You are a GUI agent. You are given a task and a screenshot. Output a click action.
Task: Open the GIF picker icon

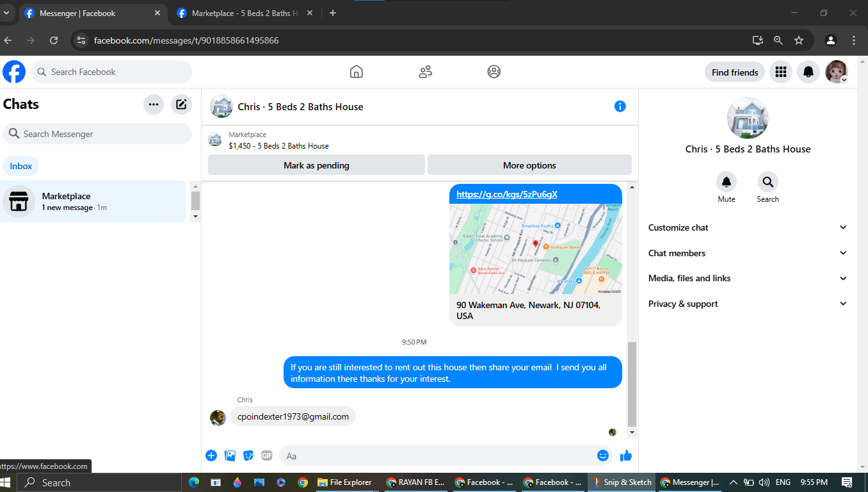pyautogui.click(x=267, y=455)
